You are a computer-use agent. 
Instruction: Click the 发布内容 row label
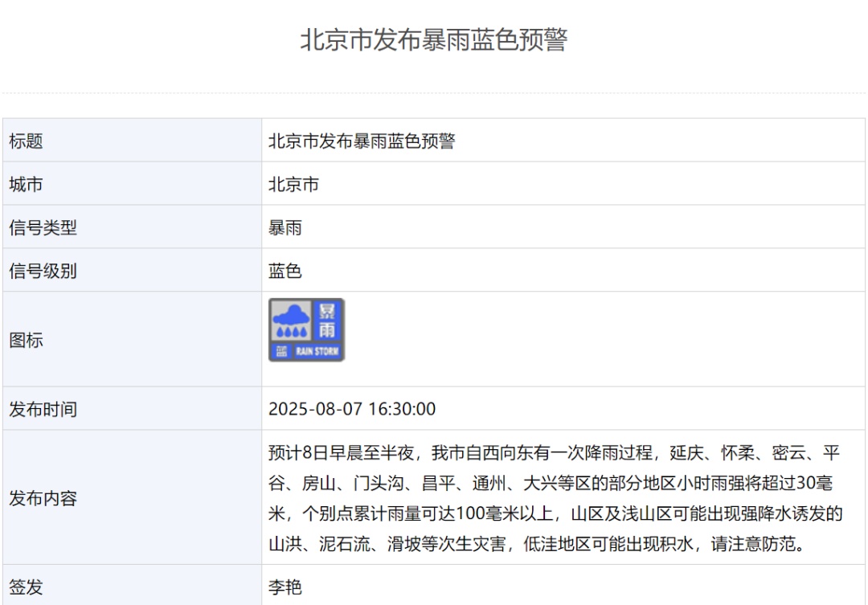(x=35, y=498)
